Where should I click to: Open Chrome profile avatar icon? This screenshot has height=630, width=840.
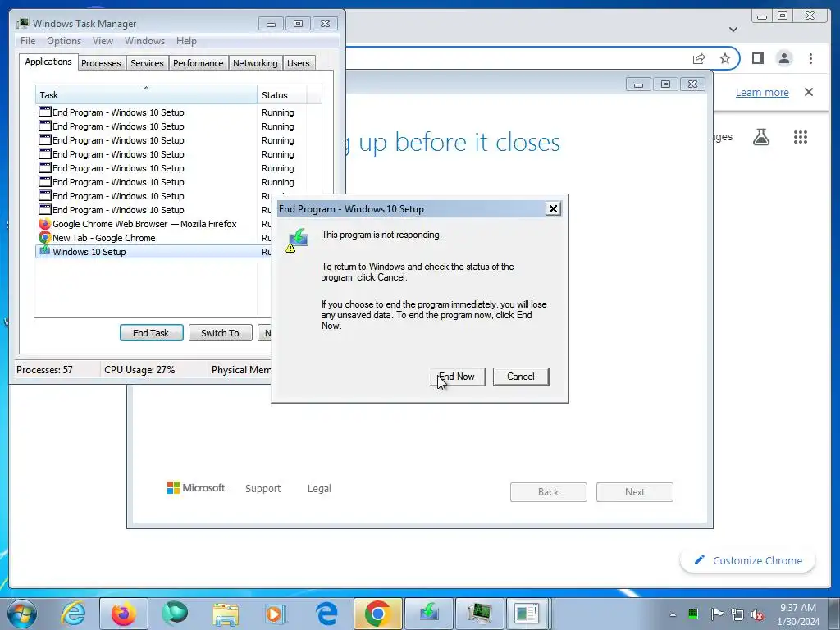tap(784, 58)
